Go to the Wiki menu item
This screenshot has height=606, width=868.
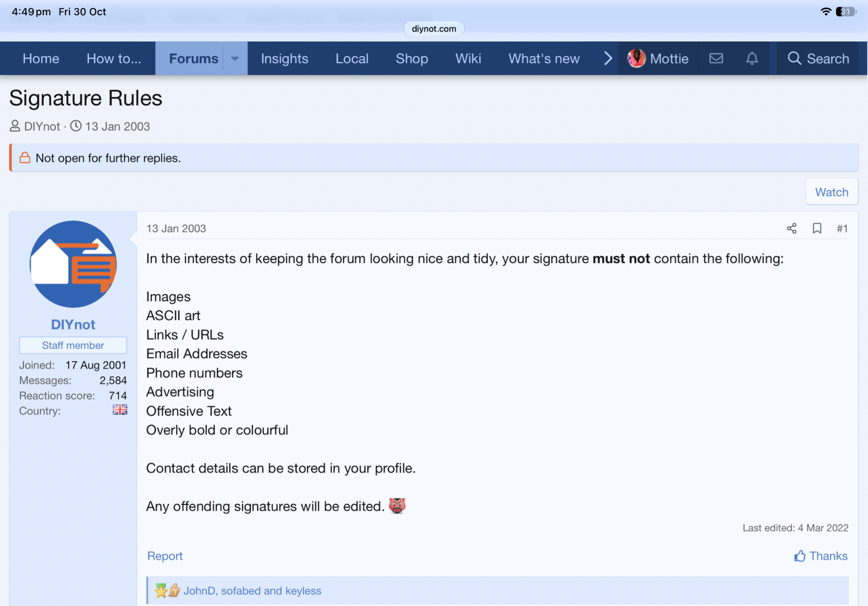[468, 58]
